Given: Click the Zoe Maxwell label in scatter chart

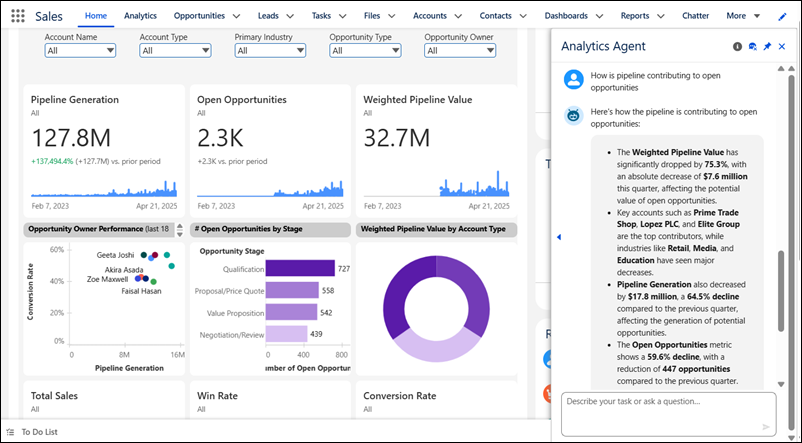Looking at the screenshot, I should (107, 279).
